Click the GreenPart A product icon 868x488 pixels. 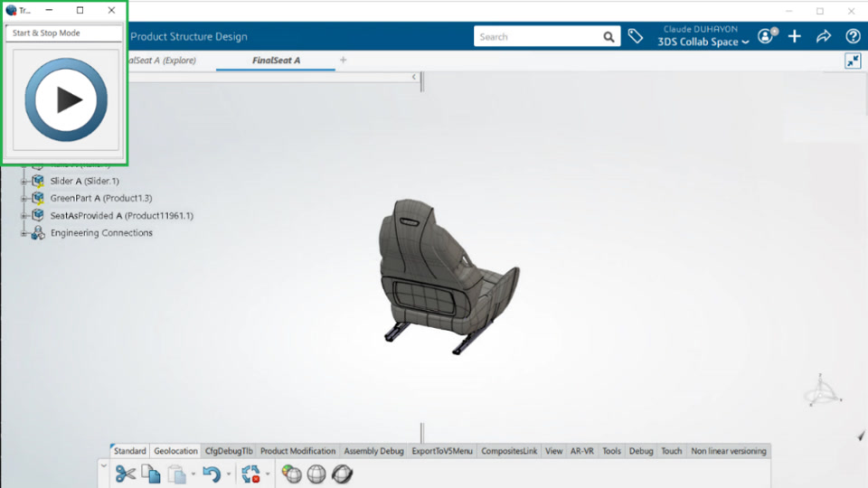coord(38,198)
